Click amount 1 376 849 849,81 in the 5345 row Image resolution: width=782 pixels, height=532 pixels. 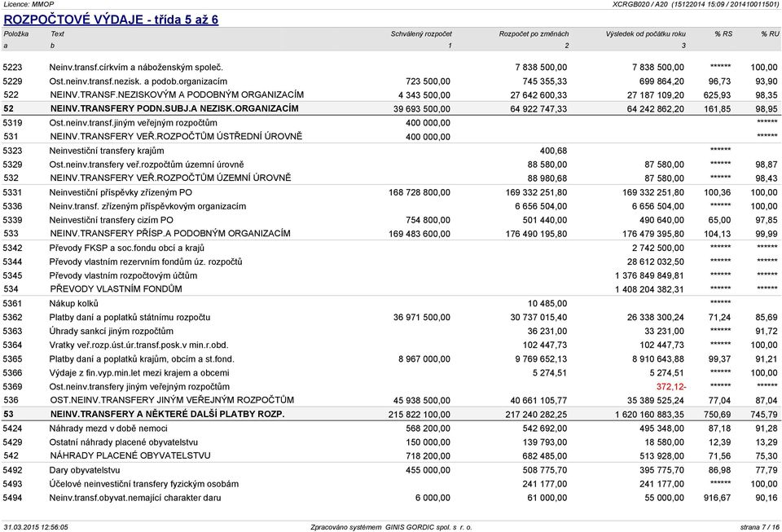tap(649, 275)
